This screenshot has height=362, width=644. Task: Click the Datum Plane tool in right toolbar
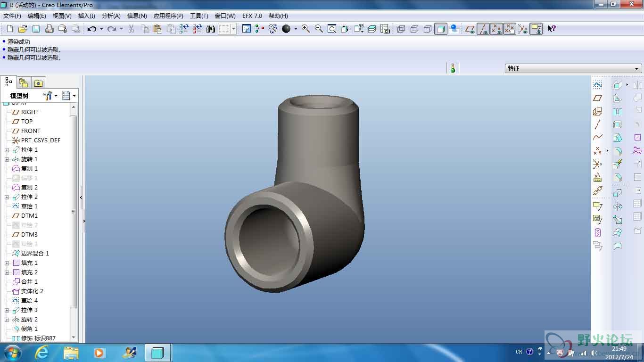pos(597,98)
